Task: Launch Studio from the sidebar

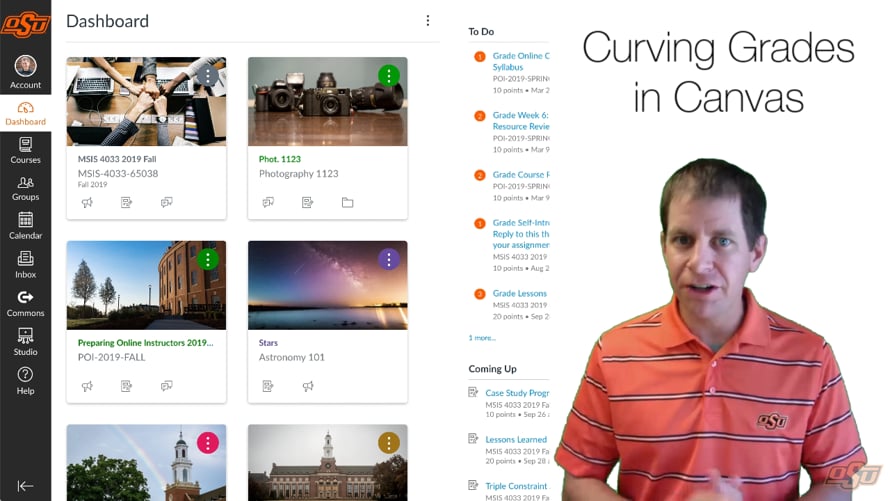Action: (26, 342)
